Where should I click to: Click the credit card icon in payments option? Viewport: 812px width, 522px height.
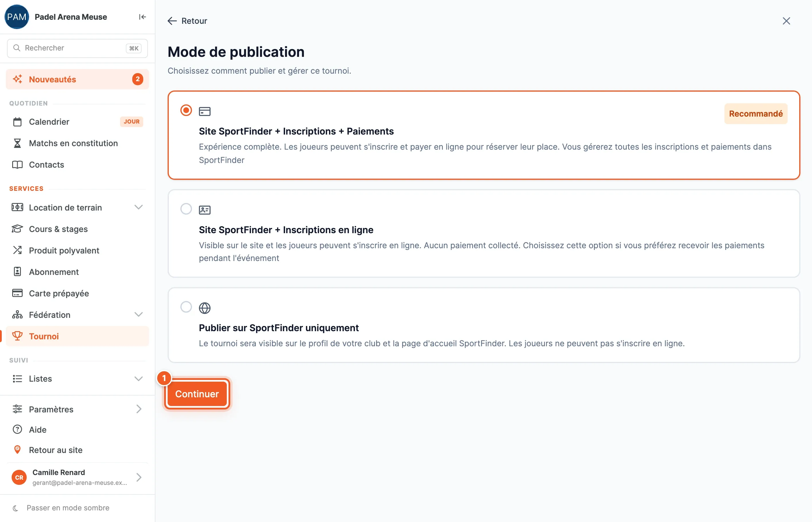205,111
